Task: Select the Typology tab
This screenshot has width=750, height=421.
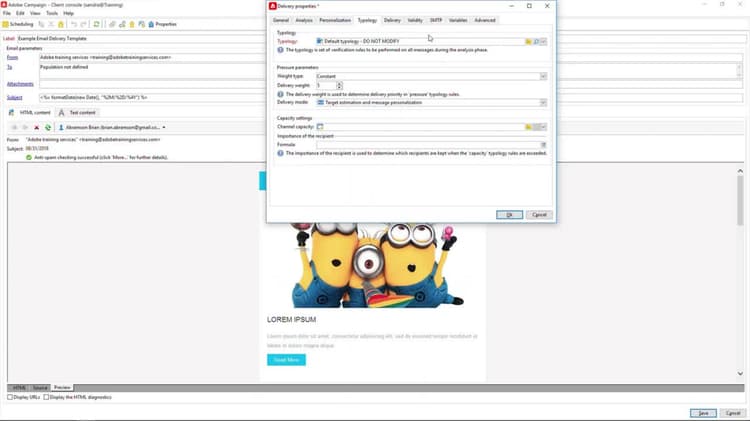Action: [x=367, y=20]
